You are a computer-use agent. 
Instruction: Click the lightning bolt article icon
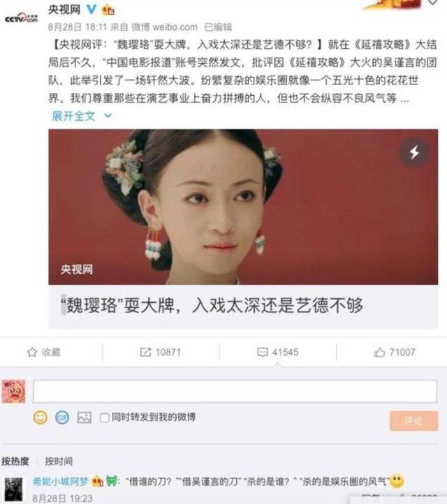click(x=414, y=152)
